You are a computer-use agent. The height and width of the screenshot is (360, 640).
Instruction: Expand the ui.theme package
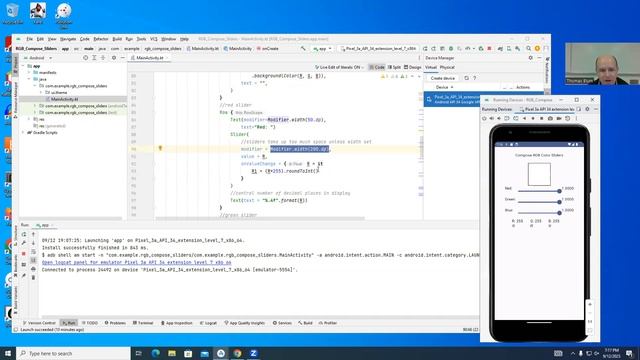pos(41,92)
